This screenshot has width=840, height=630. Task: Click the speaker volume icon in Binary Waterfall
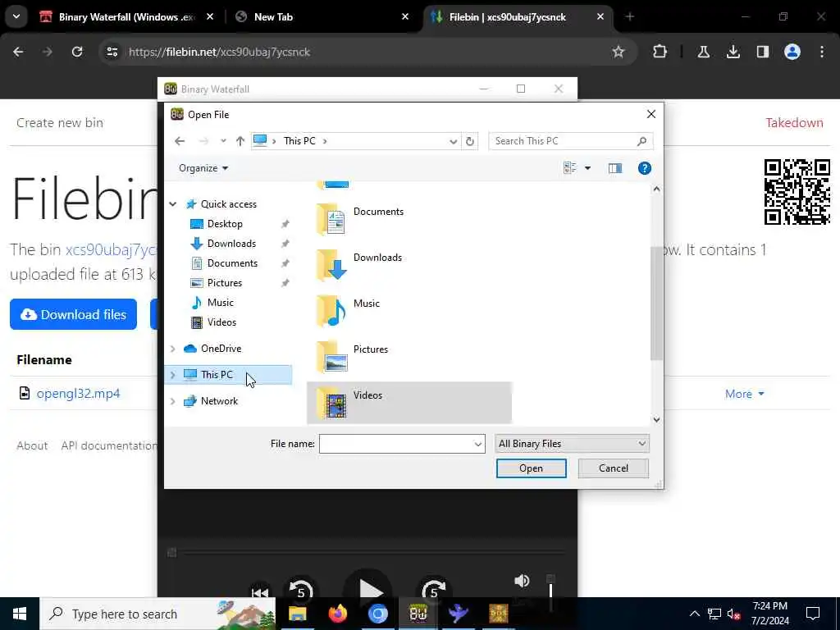tap(521, 581)
